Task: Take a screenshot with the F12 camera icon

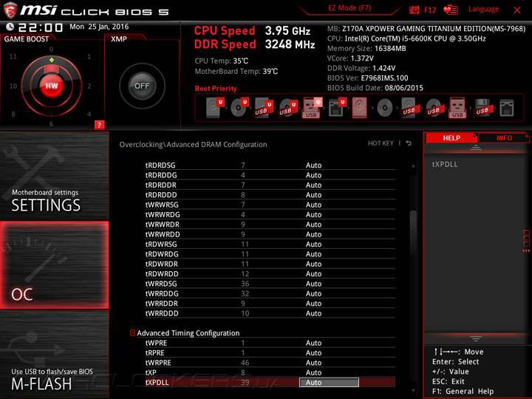Action: [414, 10]
